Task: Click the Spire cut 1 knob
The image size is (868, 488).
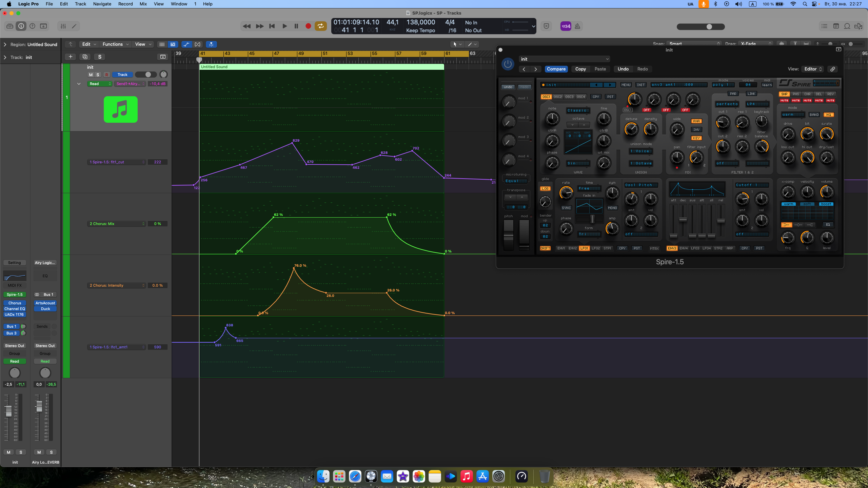Action: pos(723,122)
